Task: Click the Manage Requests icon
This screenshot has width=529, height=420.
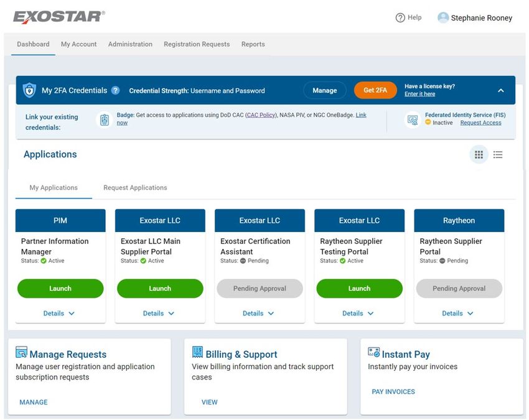Action: 21,352
